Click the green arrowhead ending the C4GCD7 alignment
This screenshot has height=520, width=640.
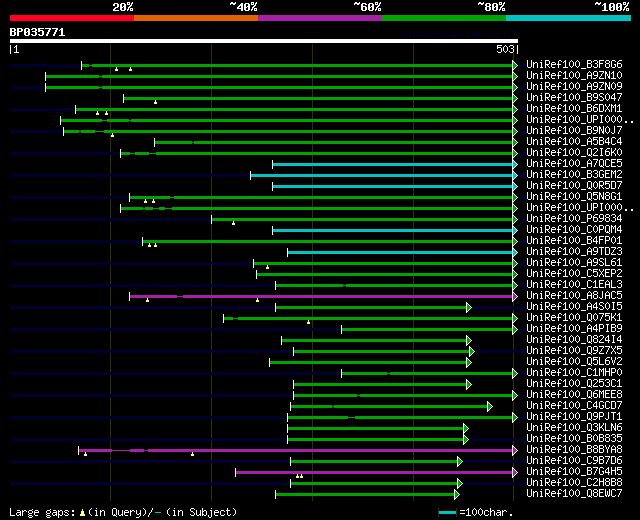490,407
